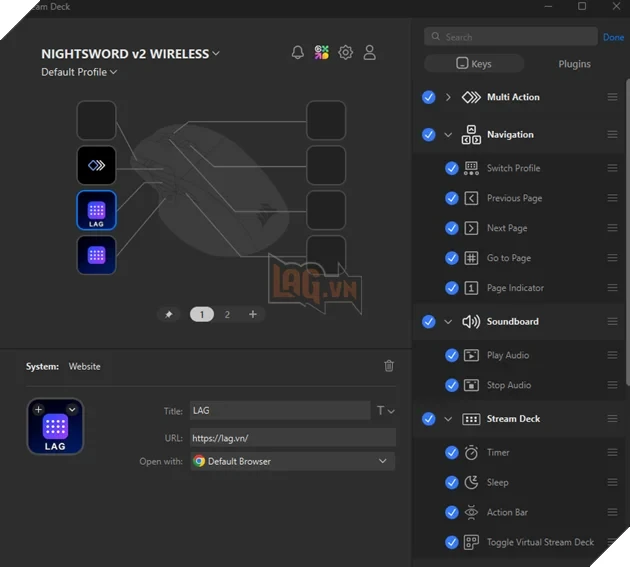Screen dimensions: 630x567
Task: Select the untitled purple grid key
Action: pos(96,255)
